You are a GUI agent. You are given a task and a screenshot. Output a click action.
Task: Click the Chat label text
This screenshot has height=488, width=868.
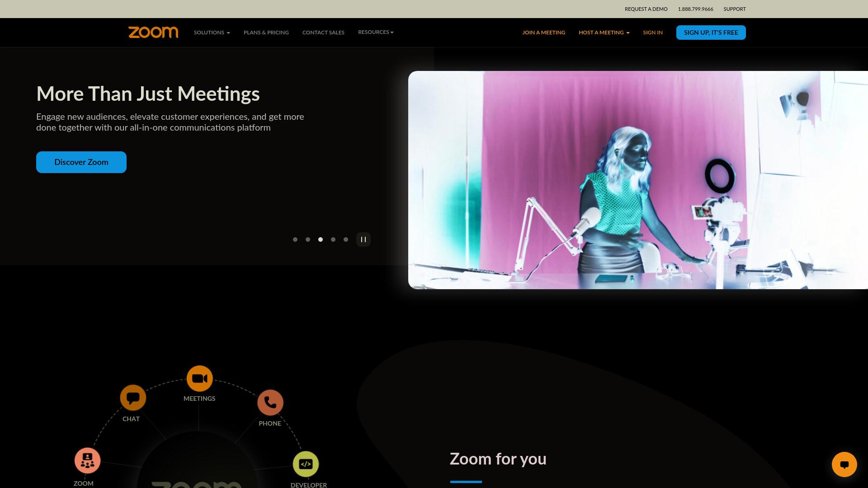[131, 419]
